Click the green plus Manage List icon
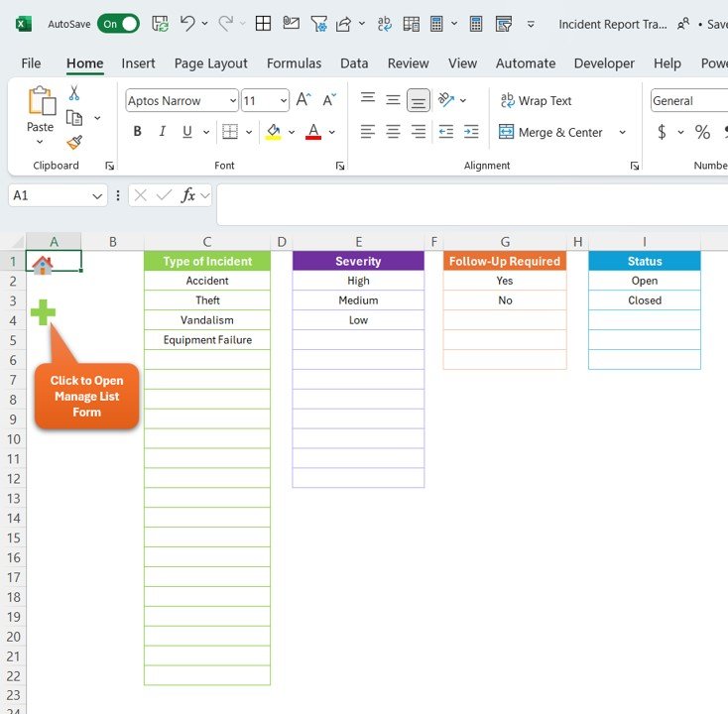 pyautogui.click(x=43, y=312)
